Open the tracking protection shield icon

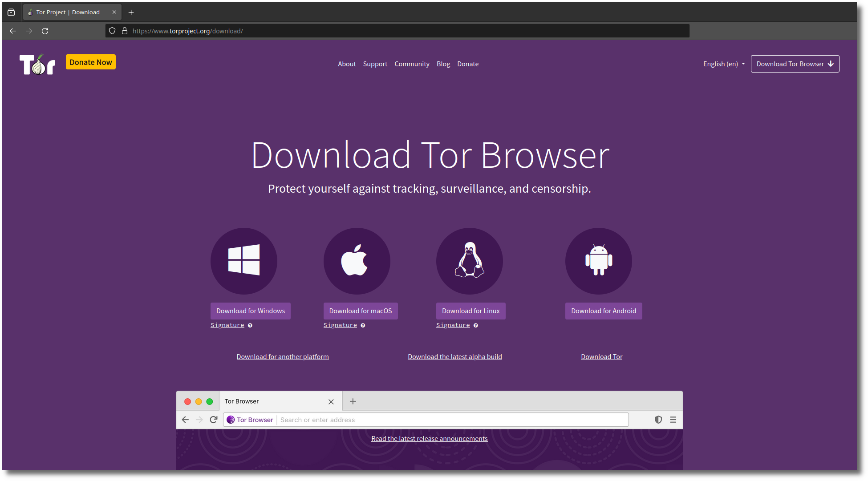112,31
